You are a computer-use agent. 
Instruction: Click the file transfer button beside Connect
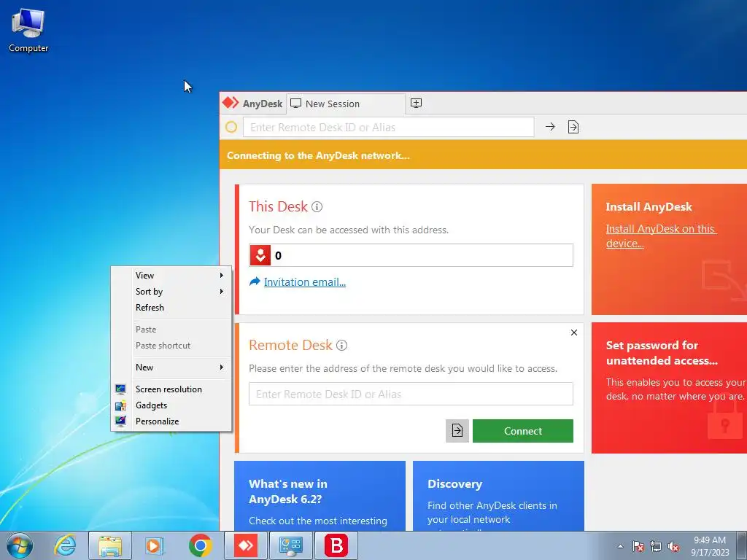coord(457,431)
